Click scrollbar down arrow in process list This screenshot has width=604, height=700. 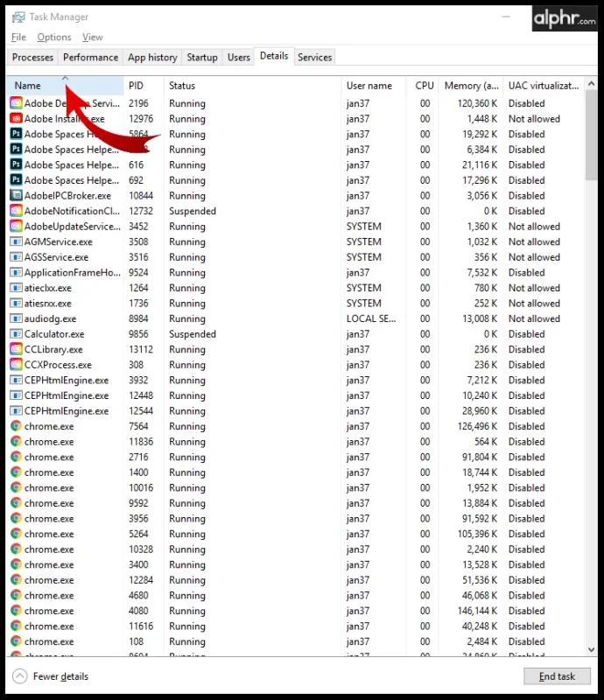click(x=592, y=650)
